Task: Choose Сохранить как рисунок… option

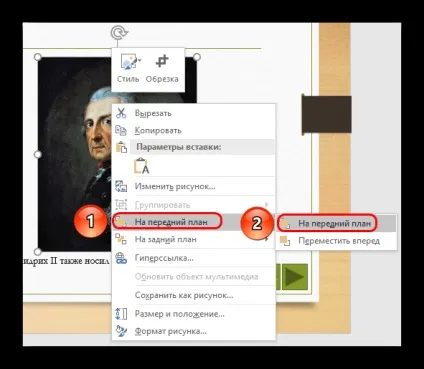Action: tap(193, 295)
